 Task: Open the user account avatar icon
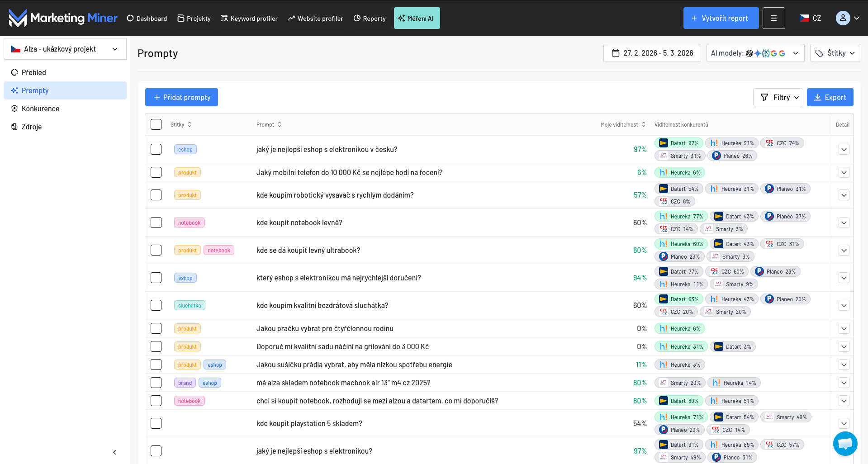[x=843, y=18]
